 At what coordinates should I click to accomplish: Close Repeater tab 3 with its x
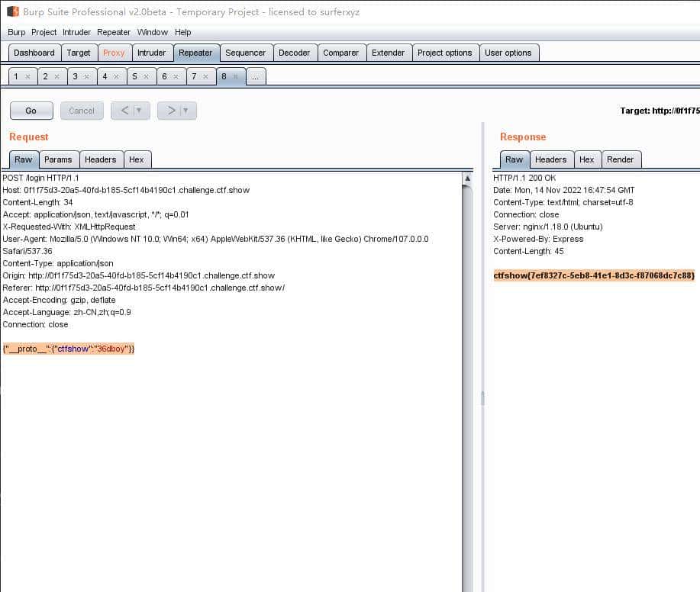[86, 77]
